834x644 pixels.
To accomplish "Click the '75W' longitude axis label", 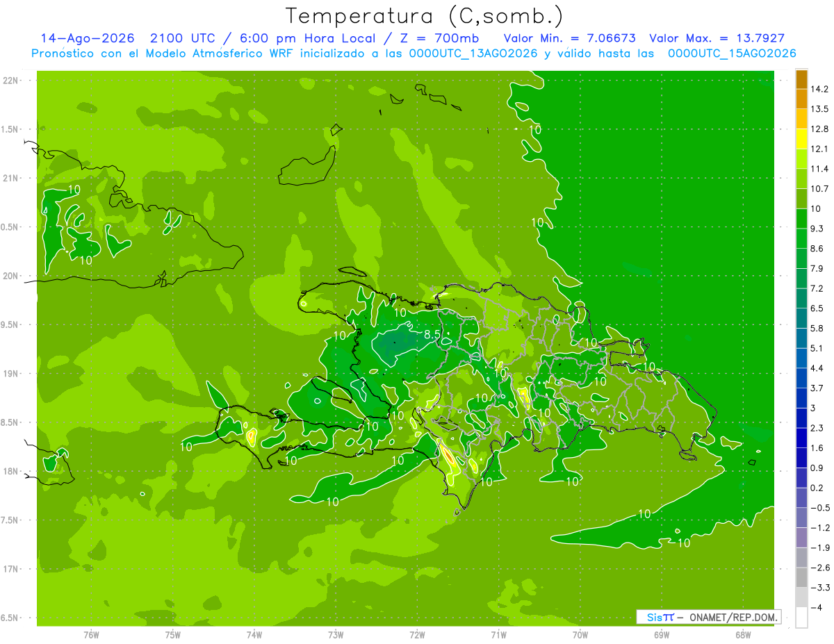I will click(x=173, y=634).
